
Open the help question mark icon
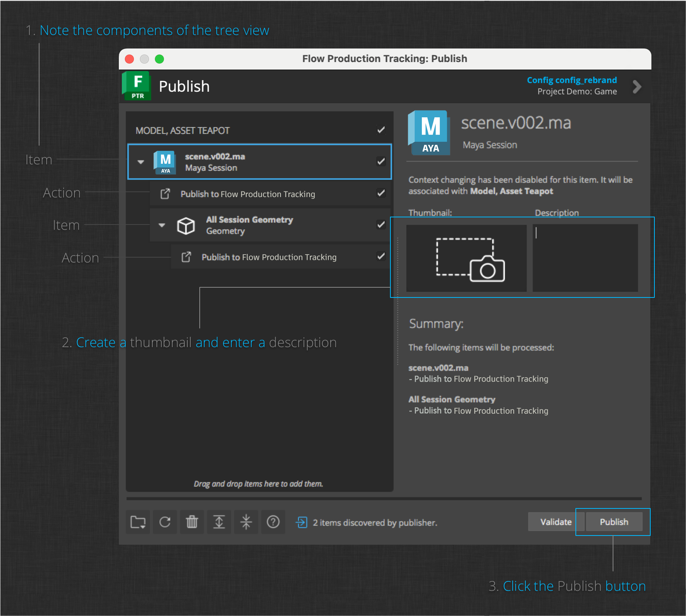pos(273,522)
